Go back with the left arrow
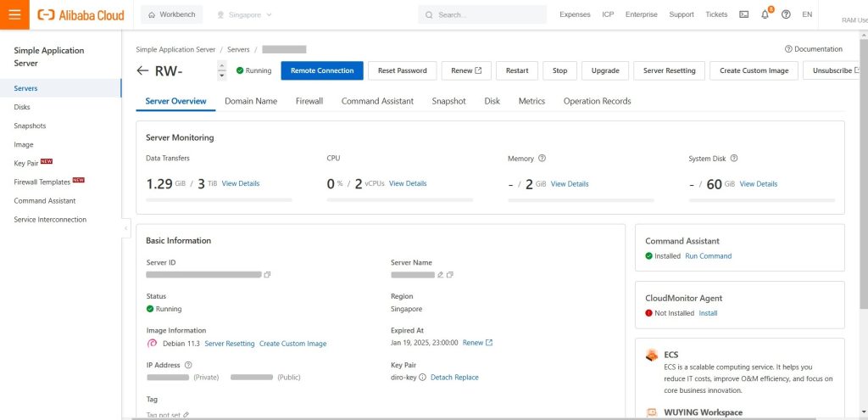Image resolution: width=868 pixels, height=420 pixels. tap(142, 71)
